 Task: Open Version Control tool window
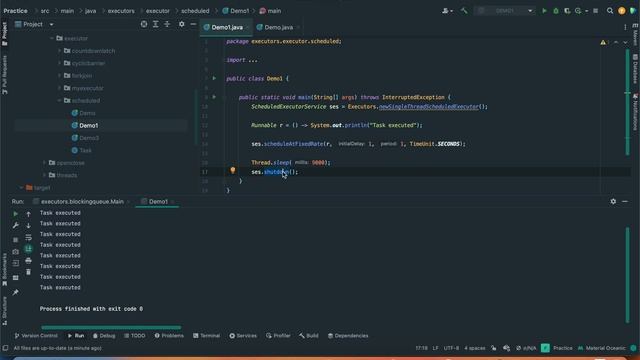[x=36, y=336]
